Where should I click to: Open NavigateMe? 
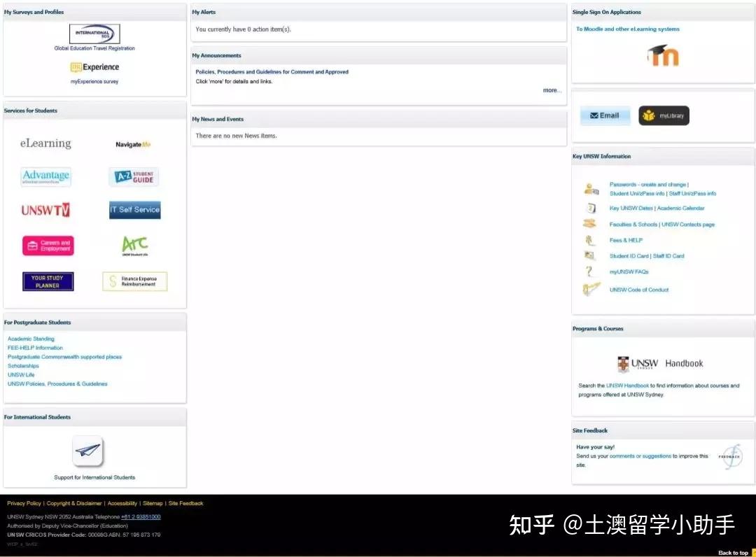coord(134,143)
